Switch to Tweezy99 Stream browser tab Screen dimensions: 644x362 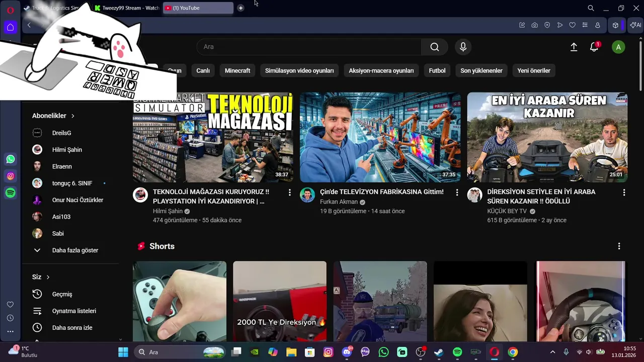[x=127, y=8]
